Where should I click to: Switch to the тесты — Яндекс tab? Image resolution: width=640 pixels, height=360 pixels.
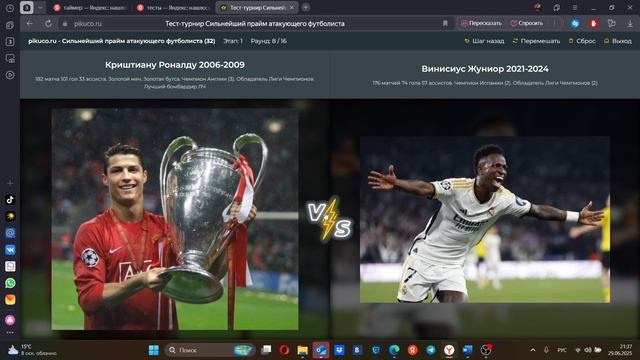173,8
